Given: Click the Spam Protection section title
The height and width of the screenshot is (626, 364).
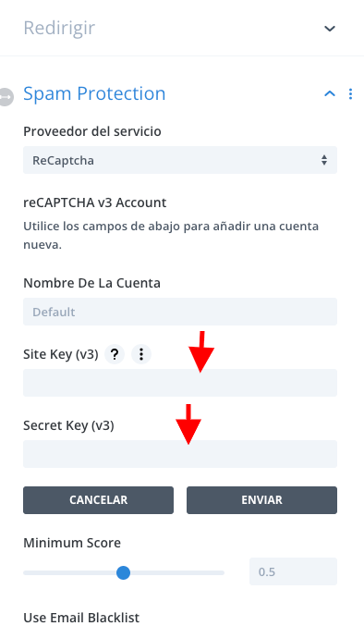Looking at the screenshot, I should [94, 93].
